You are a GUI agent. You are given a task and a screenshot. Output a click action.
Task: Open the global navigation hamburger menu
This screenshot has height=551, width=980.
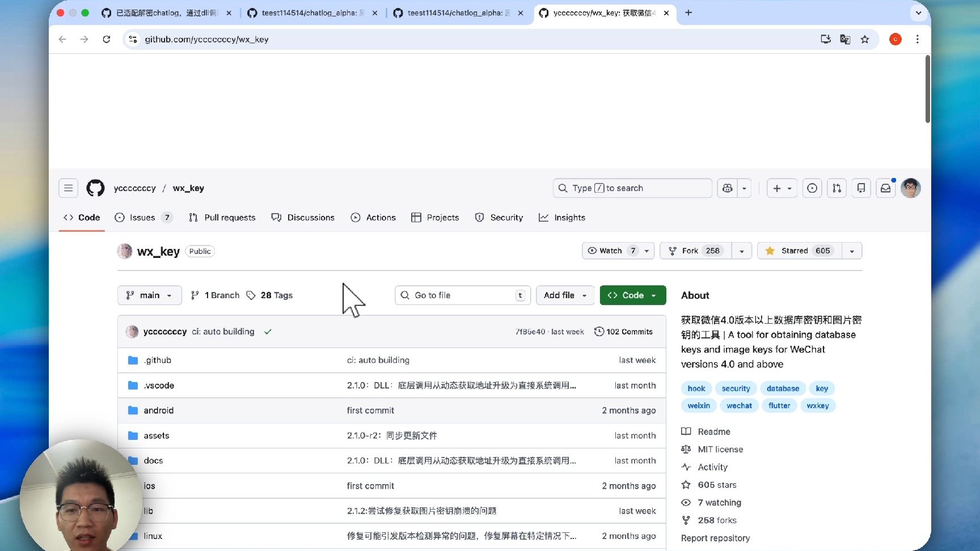pos(68,188)
